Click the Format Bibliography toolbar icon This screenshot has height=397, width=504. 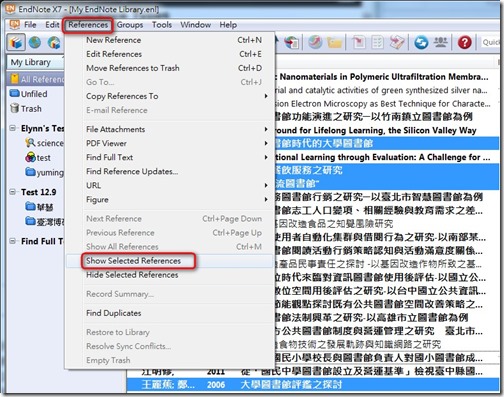377,42
